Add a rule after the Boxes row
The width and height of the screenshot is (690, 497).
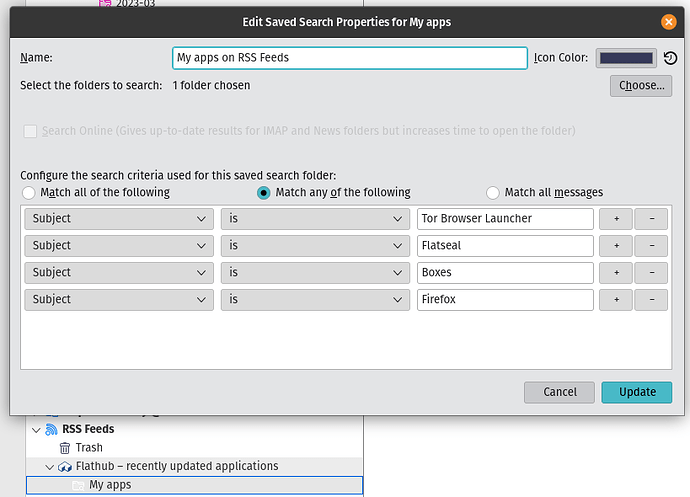(616, 273)
